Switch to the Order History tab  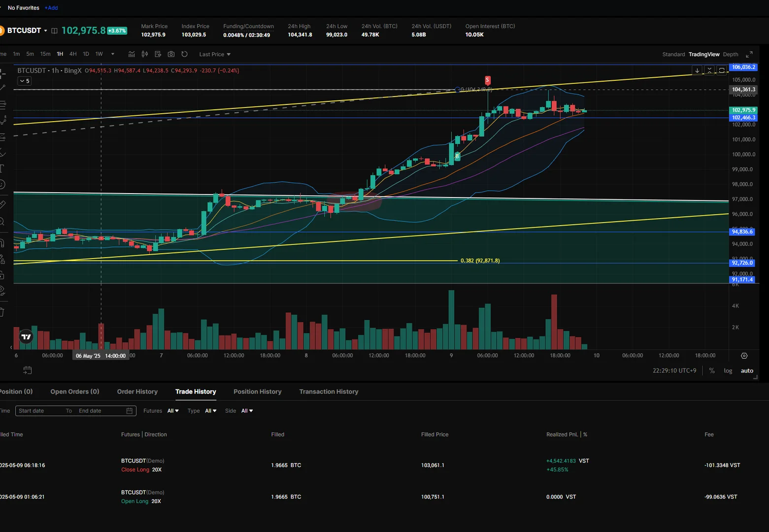pos(137,392)
